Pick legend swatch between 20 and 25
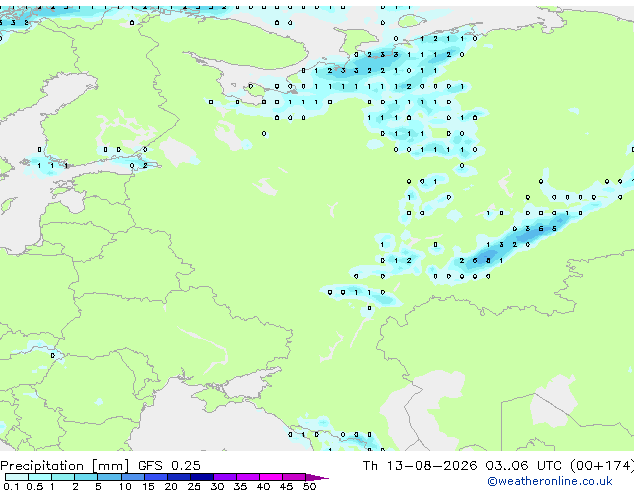Screen dimensions: 634x490 pos(179,477)
